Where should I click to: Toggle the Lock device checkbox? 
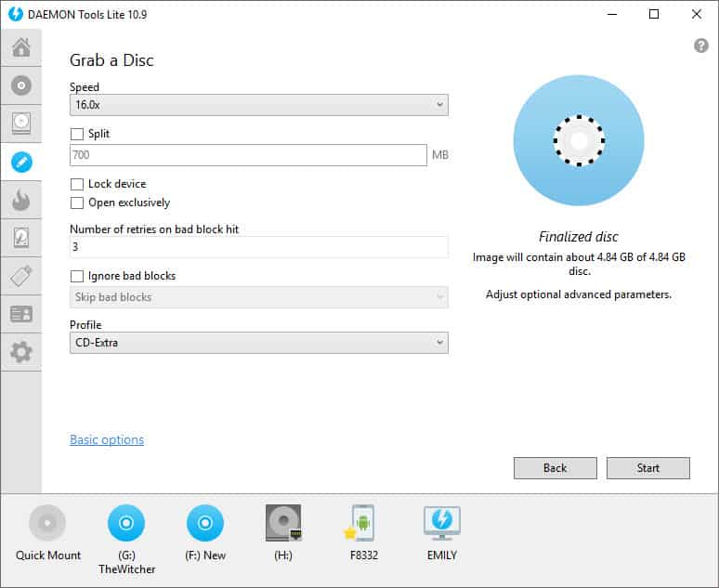[77, 184]
